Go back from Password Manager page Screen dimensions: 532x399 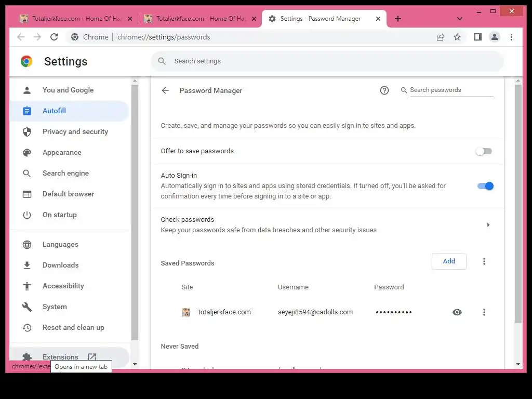coord(165,90)
